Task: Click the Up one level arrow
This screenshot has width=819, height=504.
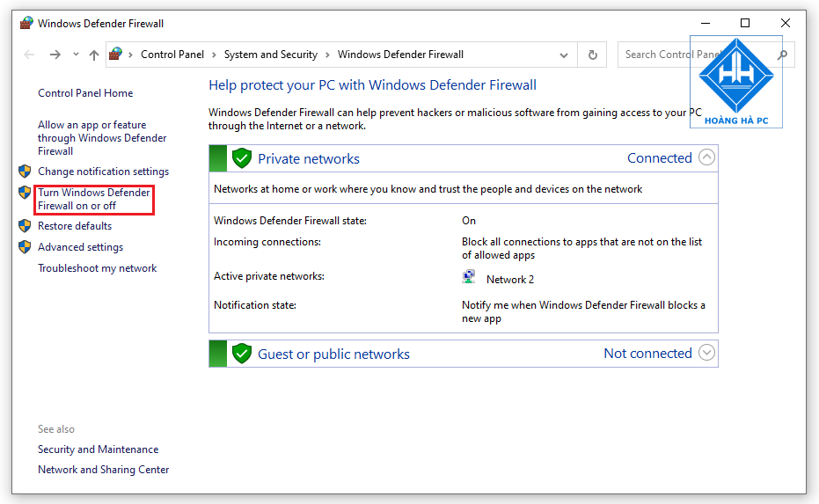Action: click(94, 55)
